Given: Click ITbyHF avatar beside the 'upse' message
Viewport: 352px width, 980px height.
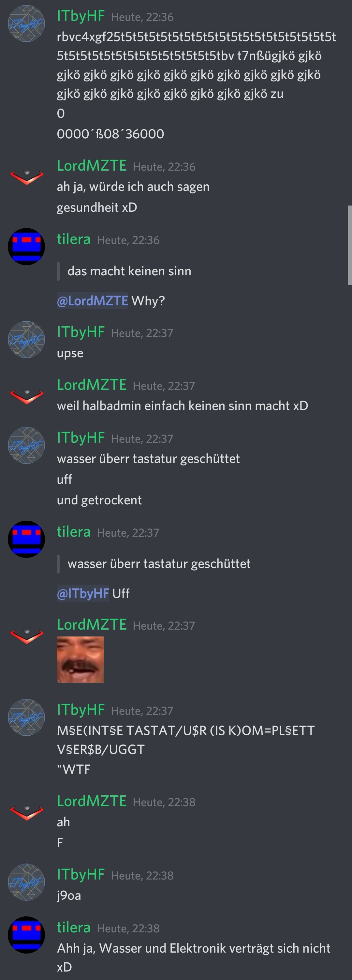Looking at the screenshot, I should coord(26,339).
